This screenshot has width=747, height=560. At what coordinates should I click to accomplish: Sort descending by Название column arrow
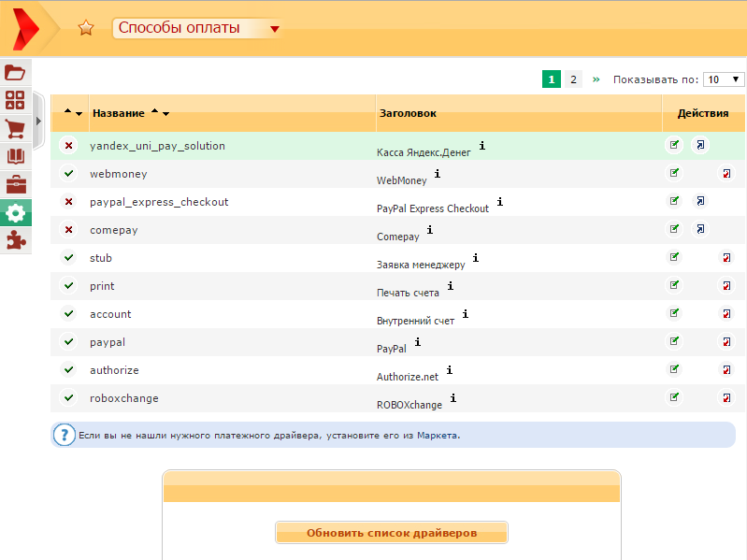click(x=166, y=114)
